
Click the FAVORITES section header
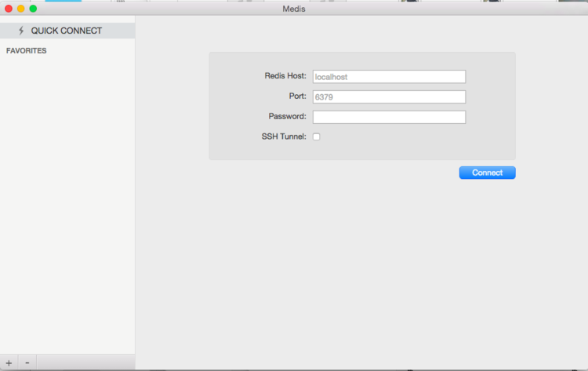click(26, 51)
